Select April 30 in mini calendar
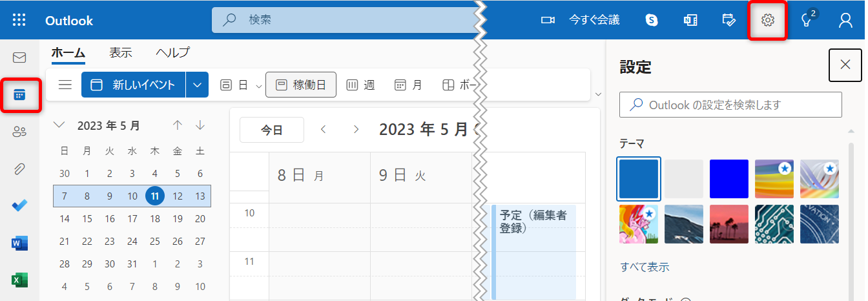The width and height of the screenshot is (868, 301). (x=65, y=174)
